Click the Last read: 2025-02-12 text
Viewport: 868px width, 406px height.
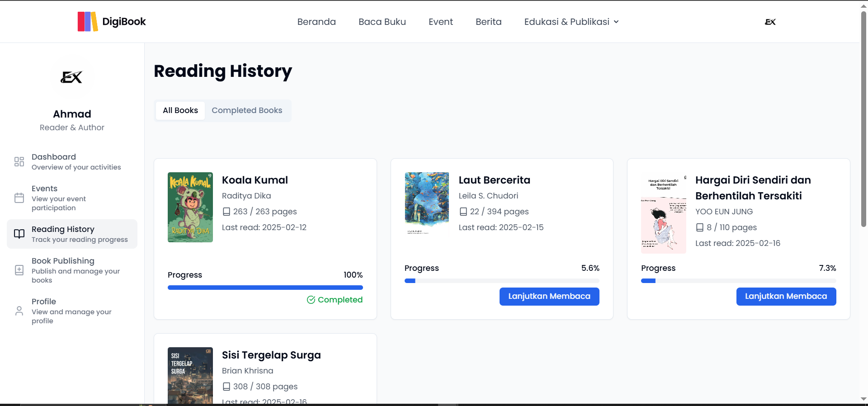click(x=264, y=227)
